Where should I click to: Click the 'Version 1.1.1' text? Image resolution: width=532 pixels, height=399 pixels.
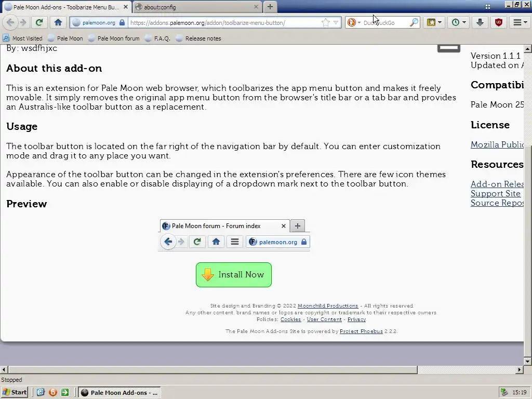pos(495,56)
